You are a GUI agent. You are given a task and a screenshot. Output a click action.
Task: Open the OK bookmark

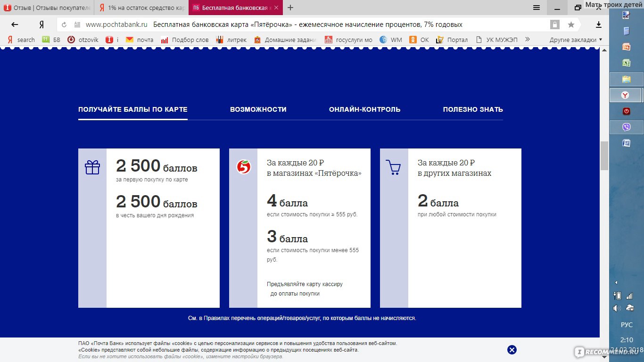tap(419, 40)
